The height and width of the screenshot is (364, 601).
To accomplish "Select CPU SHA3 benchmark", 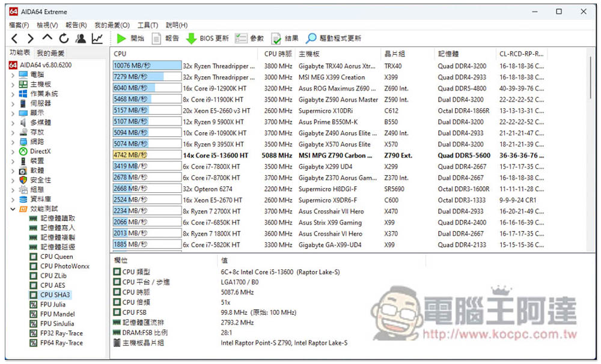I will click(55, 295).
